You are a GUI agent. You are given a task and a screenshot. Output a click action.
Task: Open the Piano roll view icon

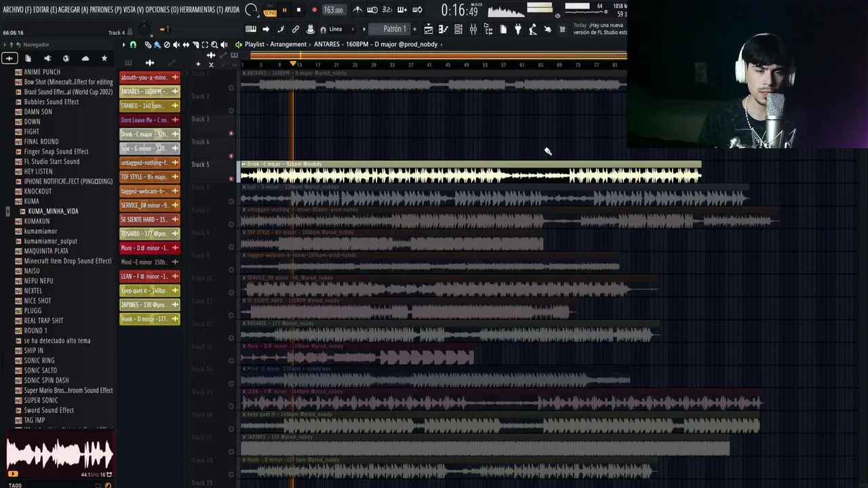(x=443, y=29)
